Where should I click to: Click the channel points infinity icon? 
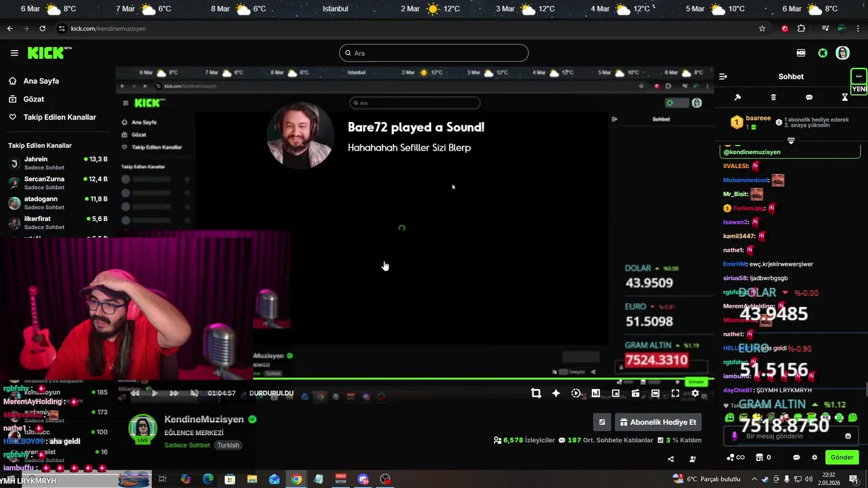(x=736, y=457)
